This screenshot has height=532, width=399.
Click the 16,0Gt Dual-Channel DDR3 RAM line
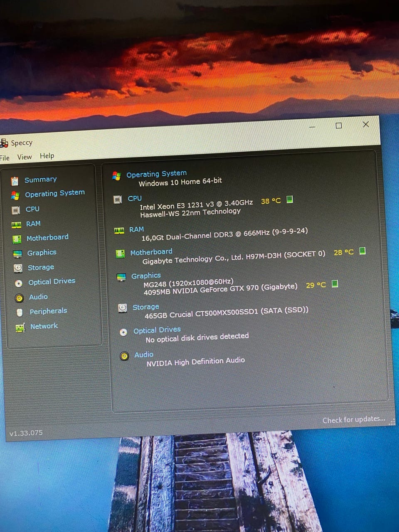point(225,234)
